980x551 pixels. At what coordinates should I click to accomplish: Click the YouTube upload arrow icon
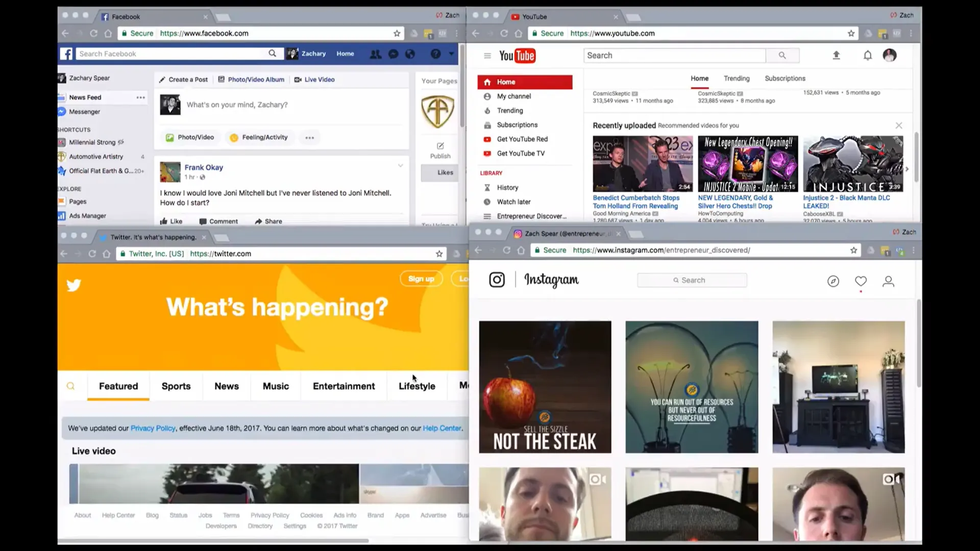tap(836, 55)
